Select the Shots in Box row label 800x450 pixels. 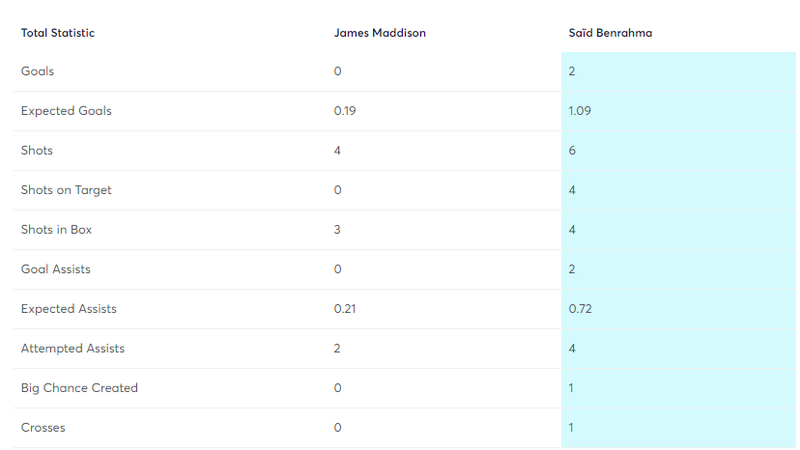click(56, 230)
